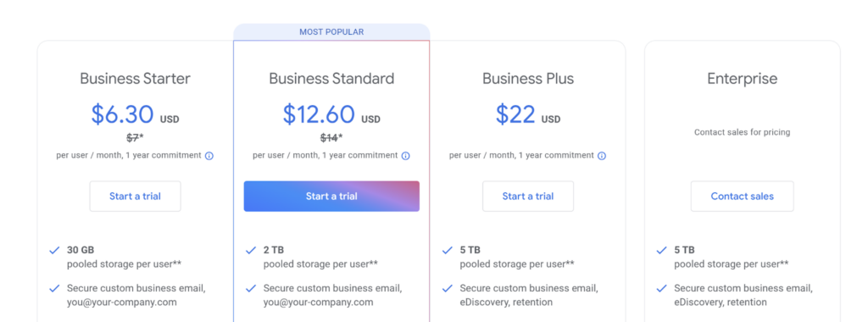This screenshot has width=868, height=322.
Task: Start a trial for Business Starter
Action: click(135, 197)
